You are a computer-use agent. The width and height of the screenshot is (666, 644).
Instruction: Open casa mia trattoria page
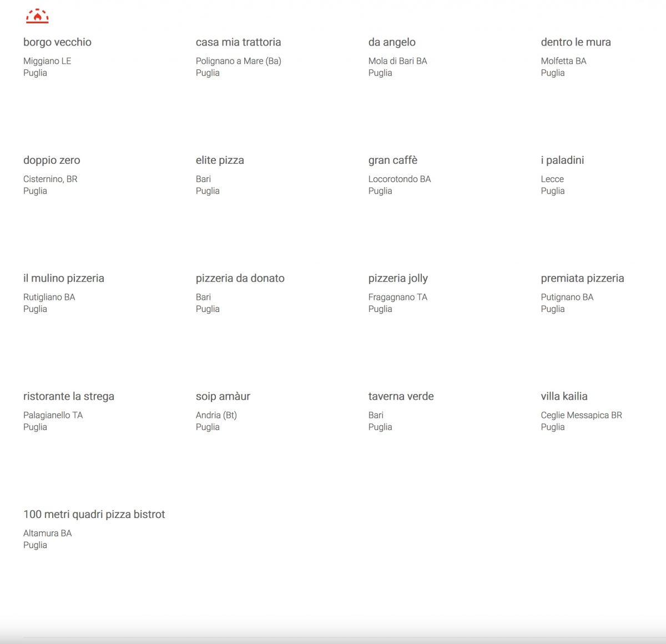(x=238, y=42)
